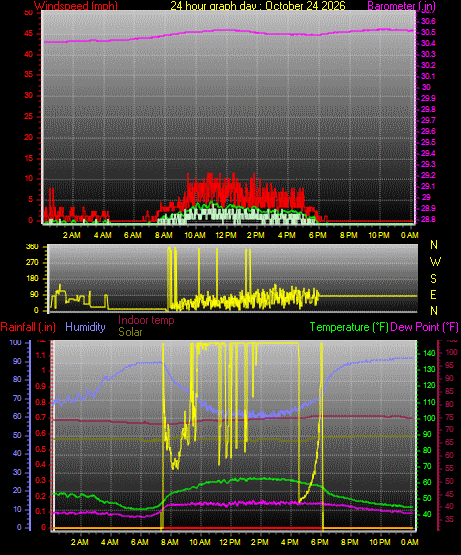This screenshot has width=461, height=555.
Task: Select "30.1" on the barometer axis
Action: tap(428, 76)
